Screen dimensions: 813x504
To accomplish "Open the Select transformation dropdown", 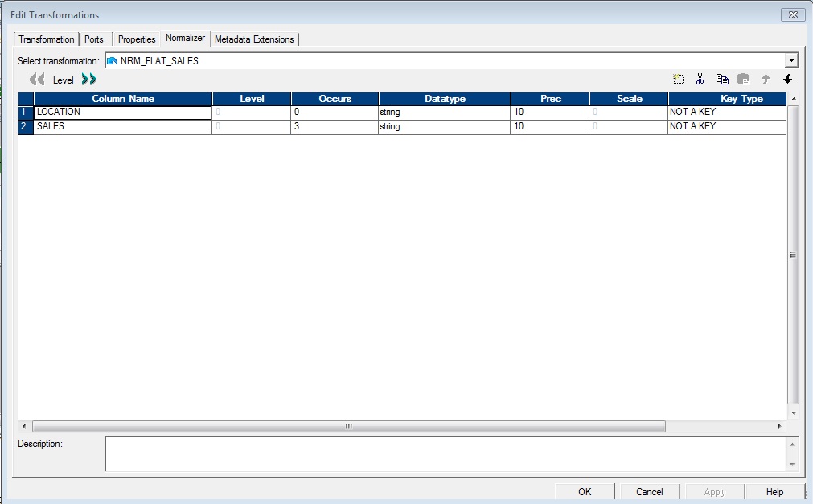I will pos(790,59).
